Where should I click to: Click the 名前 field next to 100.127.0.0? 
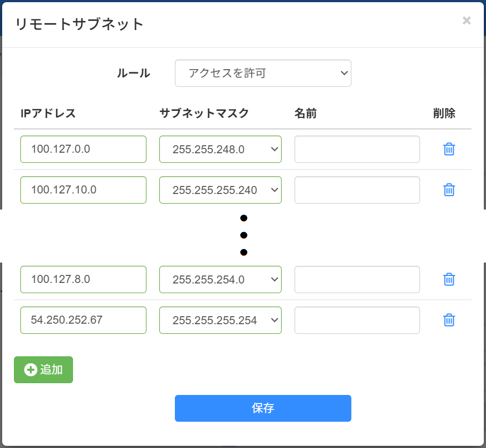[x=357, y=149]
